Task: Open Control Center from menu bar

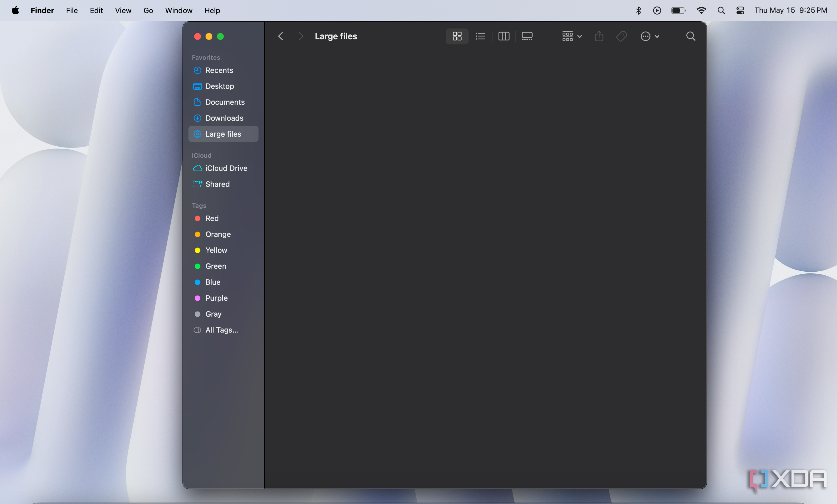Action: [740, 11]
